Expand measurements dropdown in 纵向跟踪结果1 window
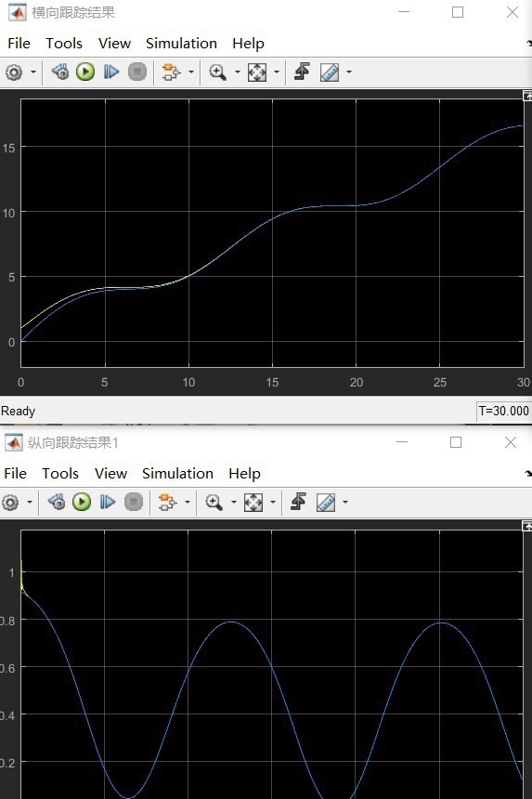This screenshot has width=532, height=799. pyautogui.click(x=345, y=502)
